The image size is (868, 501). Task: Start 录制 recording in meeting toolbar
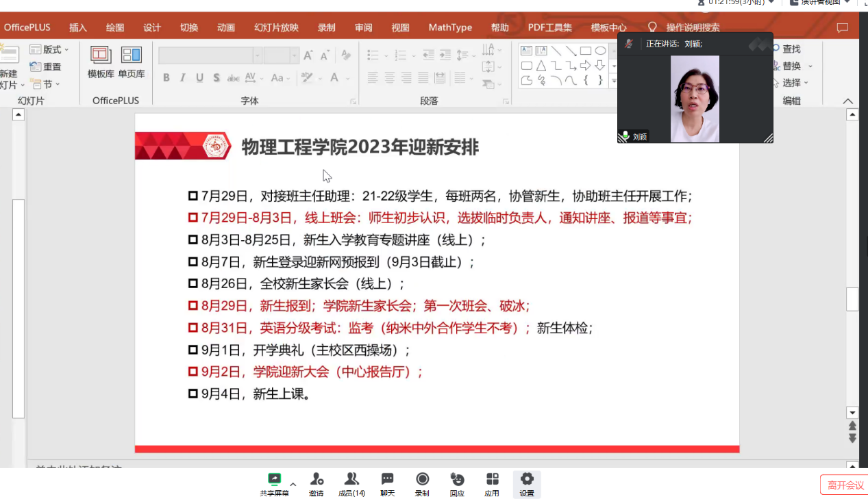coord(422,484)
